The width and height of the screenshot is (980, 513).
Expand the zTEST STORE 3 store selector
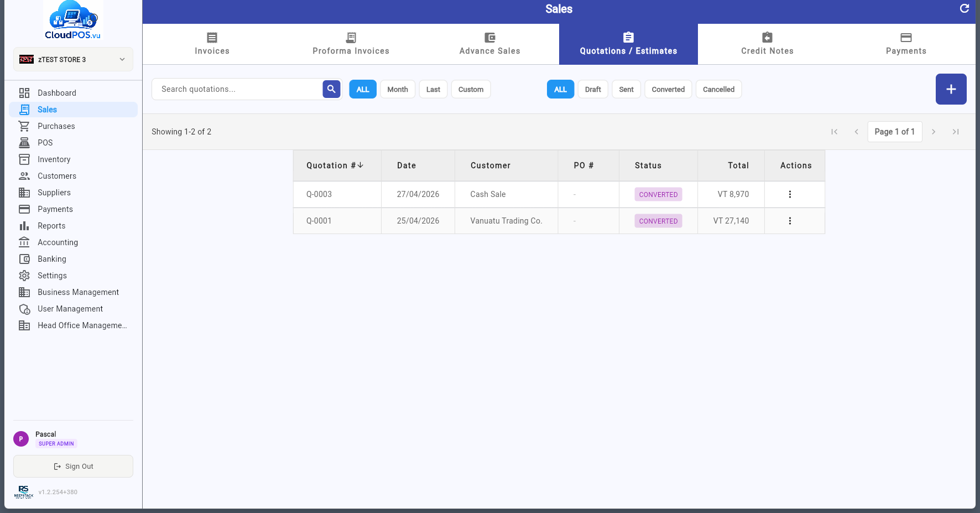(x=73, y=59)
